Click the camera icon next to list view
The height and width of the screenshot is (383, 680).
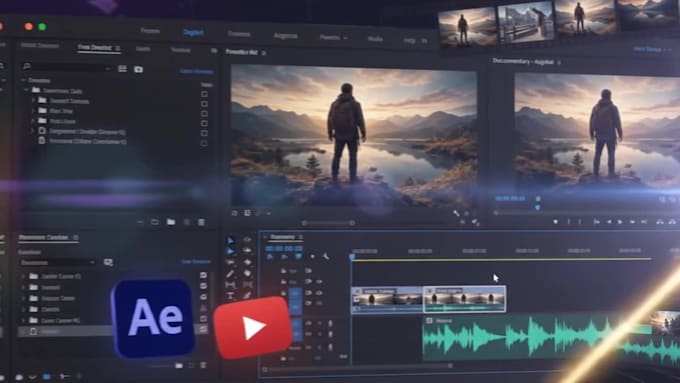(x=138, y=69)
